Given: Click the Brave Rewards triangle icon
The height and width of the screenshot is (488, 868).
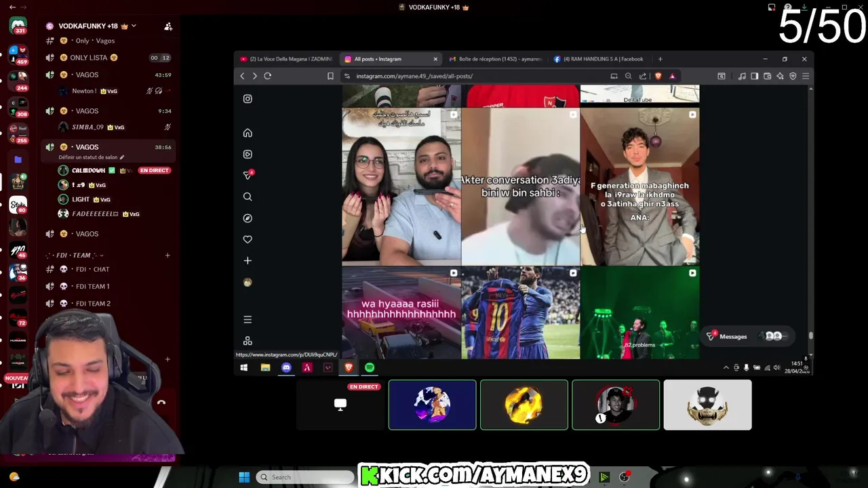Looking at the screenshot, I should [x=672, y=76].
